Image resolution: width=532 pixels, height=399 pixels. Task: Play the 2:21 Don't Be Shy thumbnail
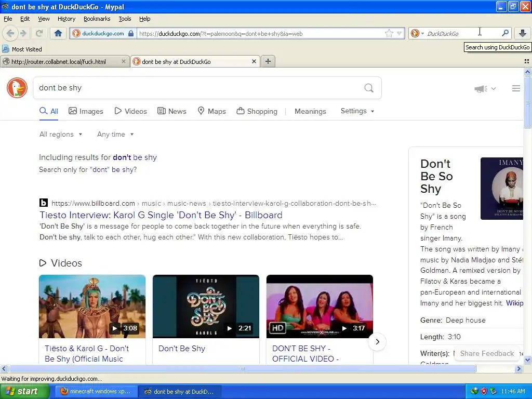206,307
